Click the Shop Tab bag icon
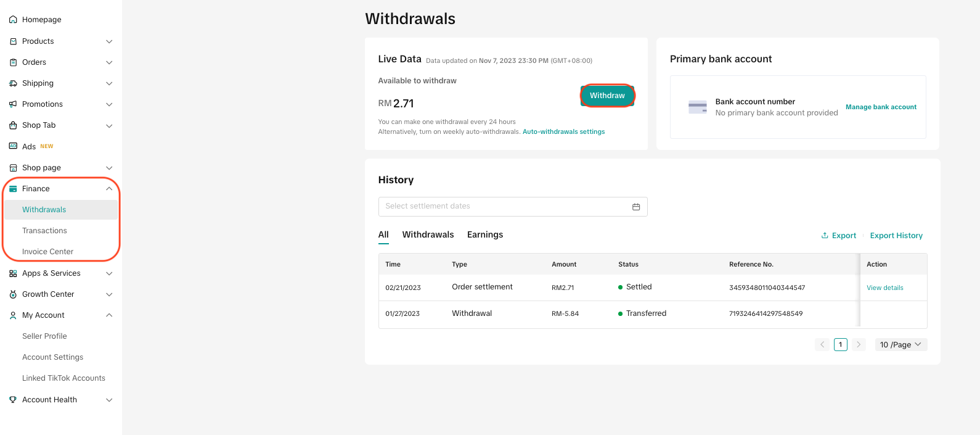 13,125
